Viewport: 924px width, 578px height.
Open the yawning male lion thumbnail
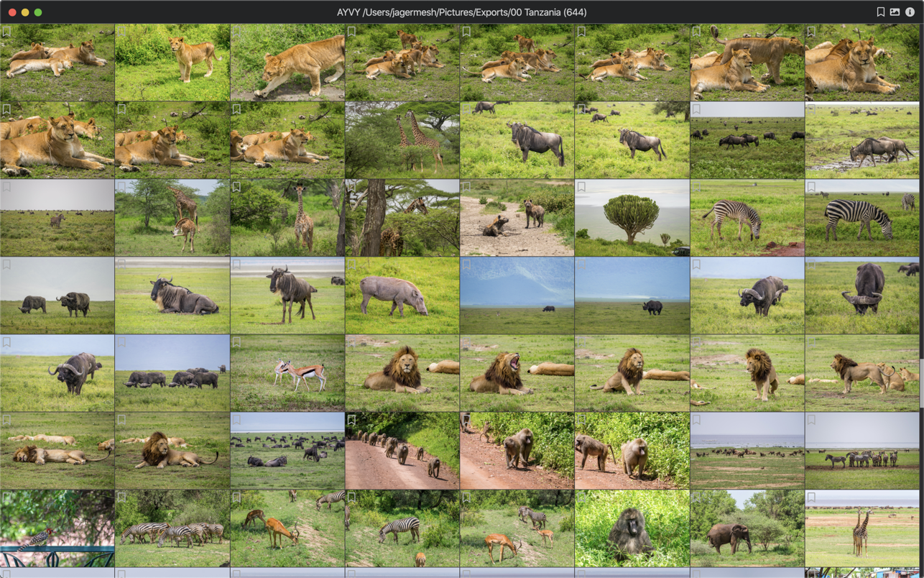click(x=517, y=374)
